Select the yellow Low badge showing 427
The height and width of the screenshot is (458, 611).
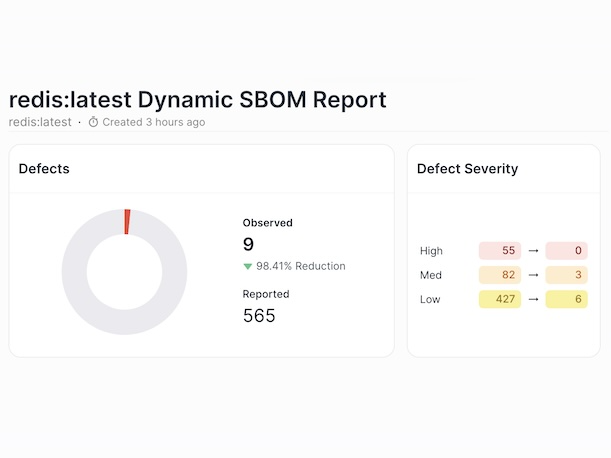pos(500,299)
